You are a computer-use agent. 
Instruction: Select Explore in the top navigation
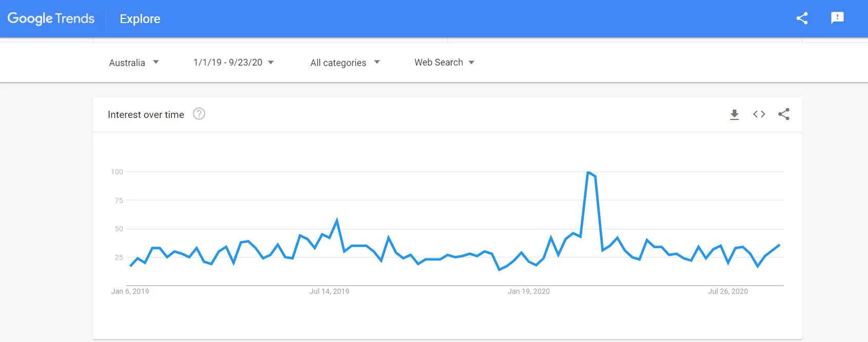click(x=140, y=18)
